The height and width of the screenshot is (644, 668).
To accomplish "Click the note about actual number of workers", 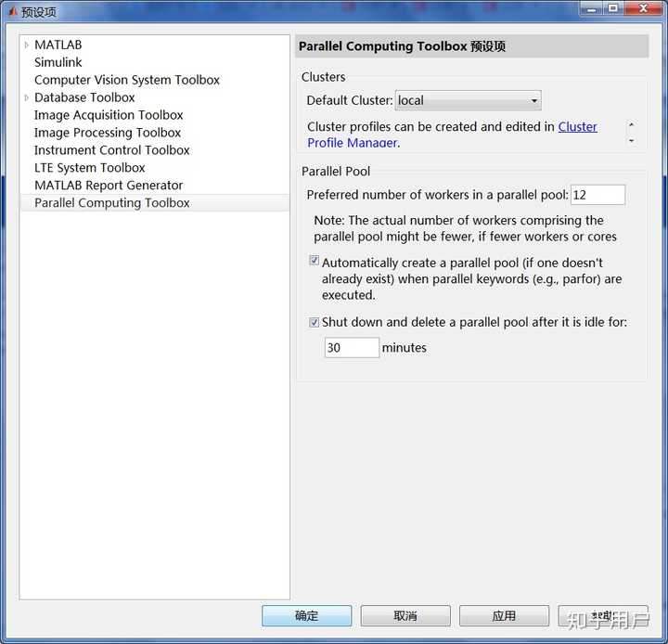I will click(x=465, y=228).
